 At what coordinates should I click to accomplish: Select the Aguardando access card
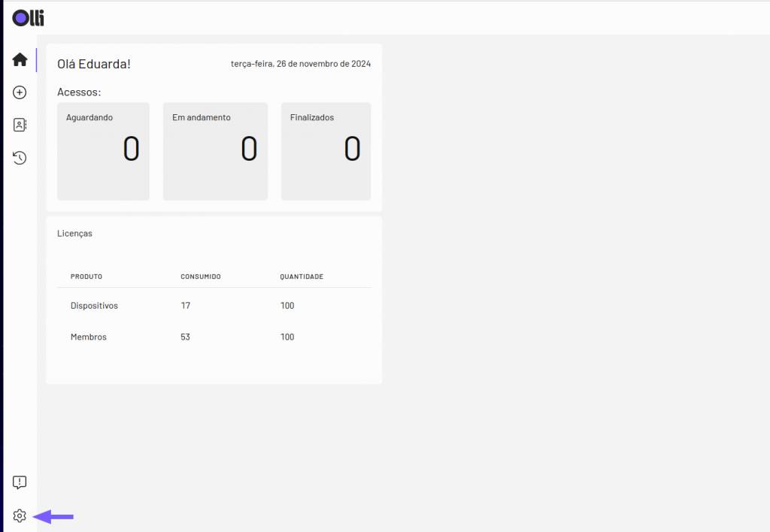[x=103, y=151]
